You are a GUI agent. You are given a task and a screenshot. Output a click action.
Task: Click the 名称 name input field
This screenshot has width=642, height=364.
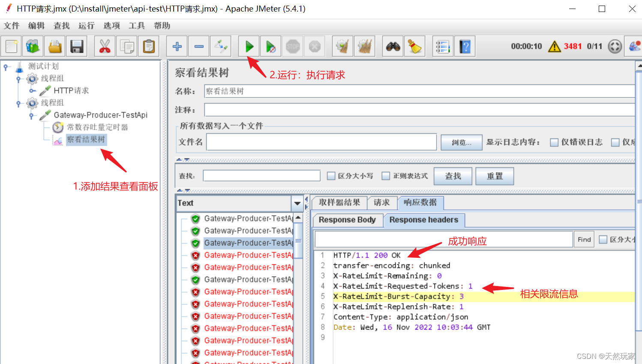[x=419, y=91]
